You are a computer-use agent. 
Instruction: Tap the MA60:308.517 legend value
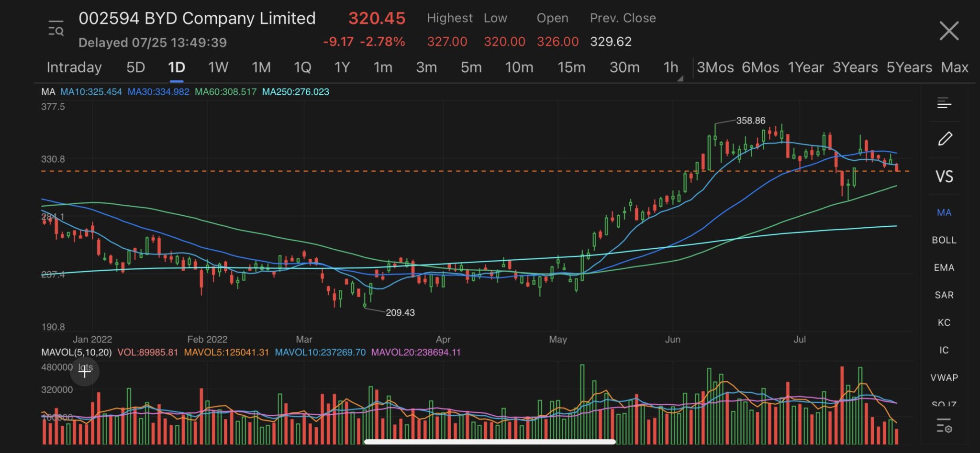click(x=226, y=92)
